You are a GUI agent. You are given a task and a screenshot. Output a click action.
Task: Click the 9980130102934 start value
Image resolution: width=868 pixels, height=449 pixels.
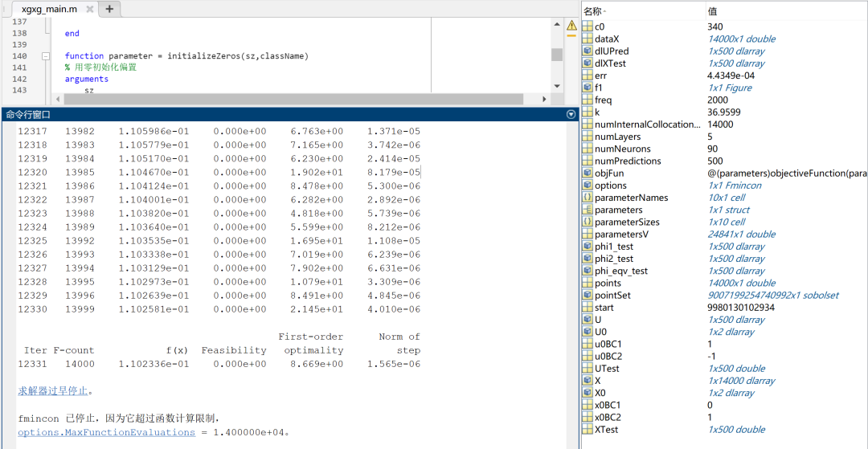[x=741, y=308]
